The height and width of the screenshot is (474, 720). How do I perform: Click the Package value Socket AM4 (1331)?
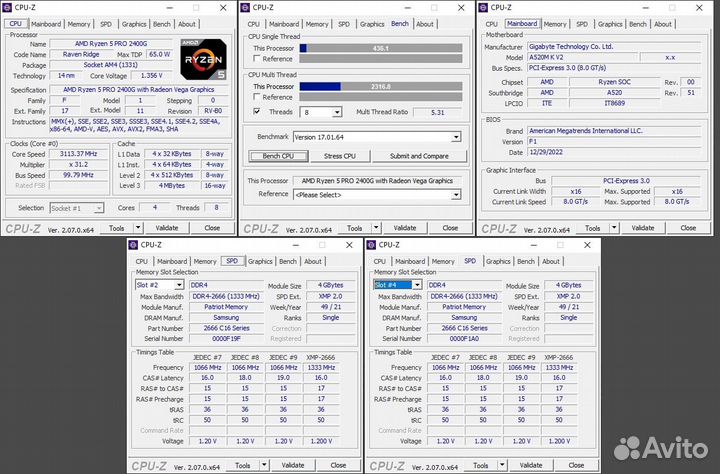click(111, 65)
